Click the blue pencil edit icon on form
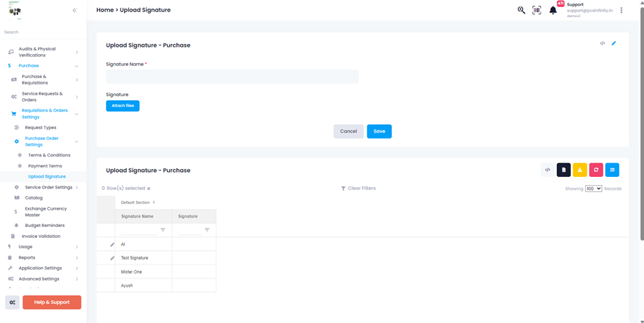The width and height of the screenshot is (644, 323). click(614, 43)
